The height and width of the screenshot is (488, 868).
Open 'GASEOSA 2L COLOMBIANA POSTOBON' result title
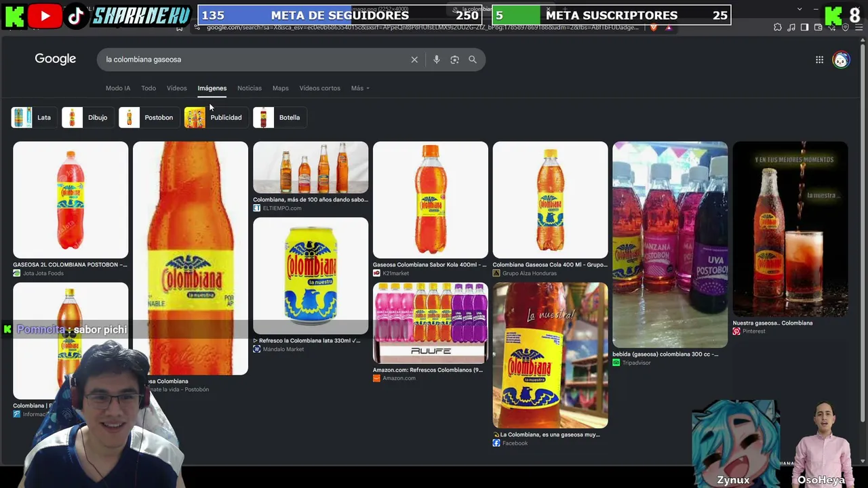70,265
